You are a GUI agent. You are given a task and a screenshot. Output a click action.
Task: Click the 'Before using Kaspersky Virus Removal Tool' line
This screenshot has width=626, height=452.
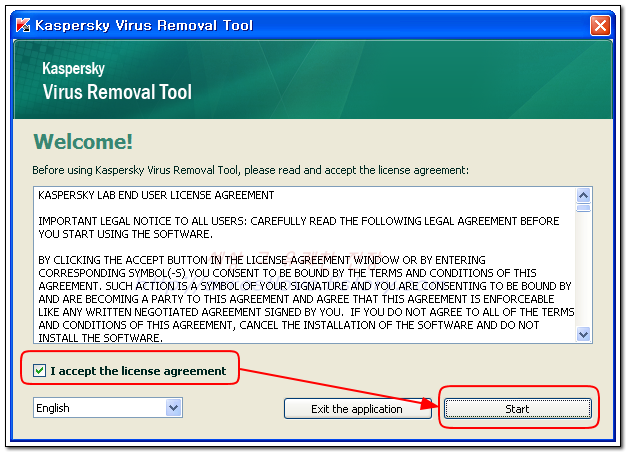tap(250, 170)
